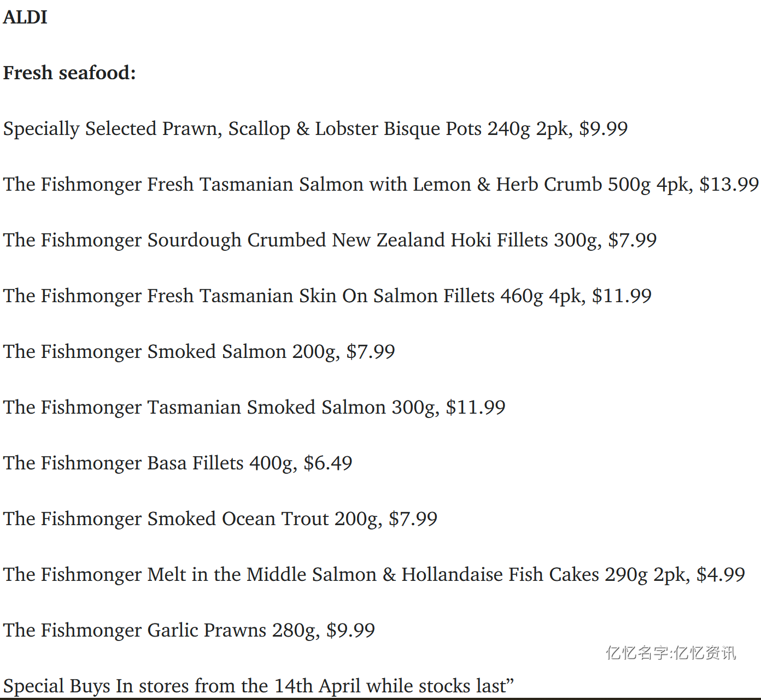The height and width of the screenshot is (700, 761).
Task: Select the Basa Fillets 400g line
Action: click(x=178, y=463)
